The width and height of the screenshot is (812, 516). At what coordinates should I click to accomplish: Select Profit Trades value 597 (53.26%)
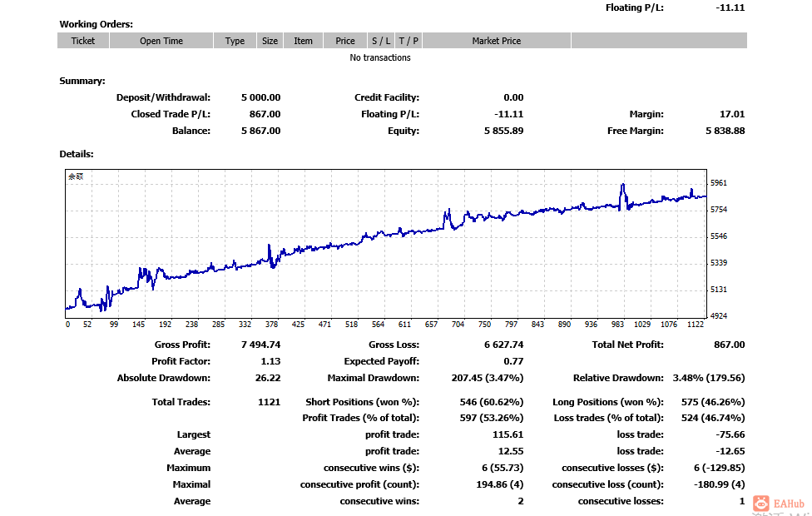click(492, 418)
